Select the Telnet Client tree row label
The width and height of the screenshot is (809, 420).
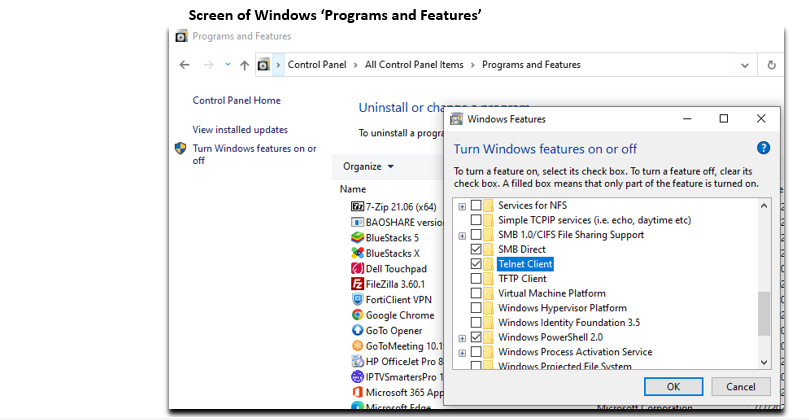tap(525, 264)
